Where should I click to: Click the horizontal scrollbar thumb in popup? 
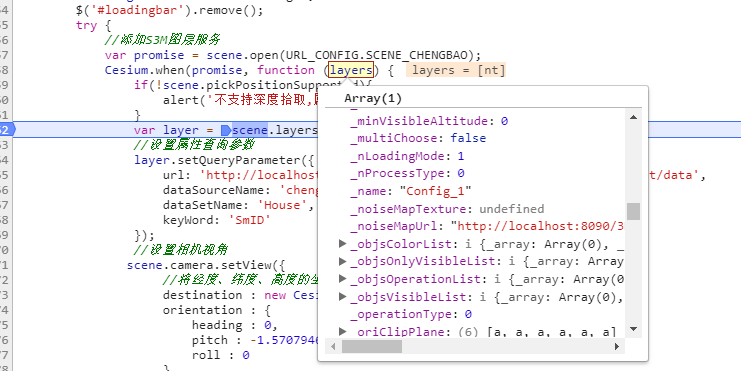[x=372, y=346]
